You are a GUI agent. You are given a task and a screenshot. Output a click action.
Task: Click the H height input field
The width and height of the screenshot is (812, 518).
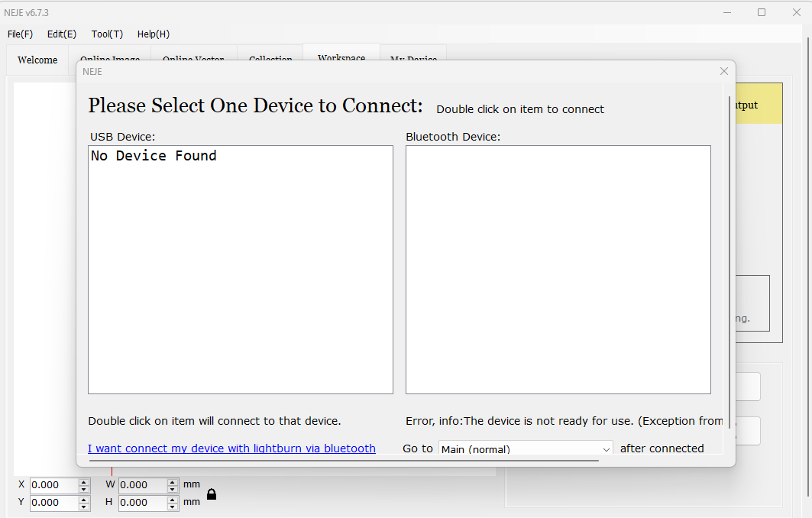point(144,503)
